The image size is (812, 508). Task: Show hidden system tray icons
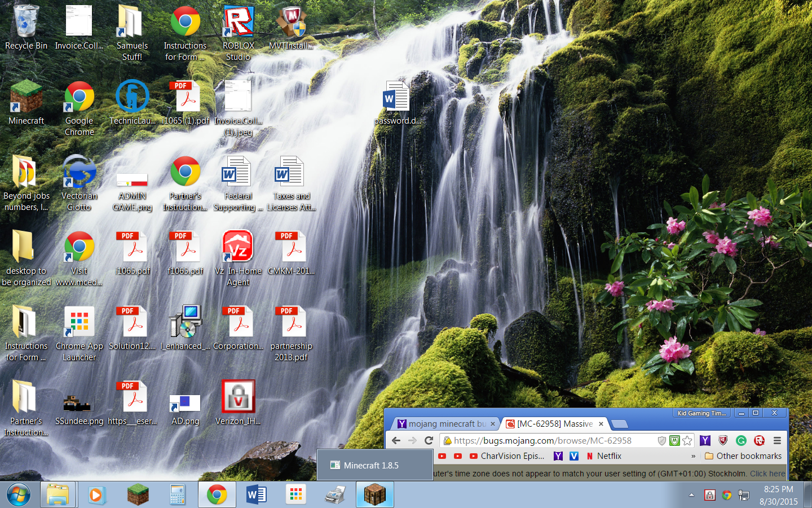click(691, 495)
